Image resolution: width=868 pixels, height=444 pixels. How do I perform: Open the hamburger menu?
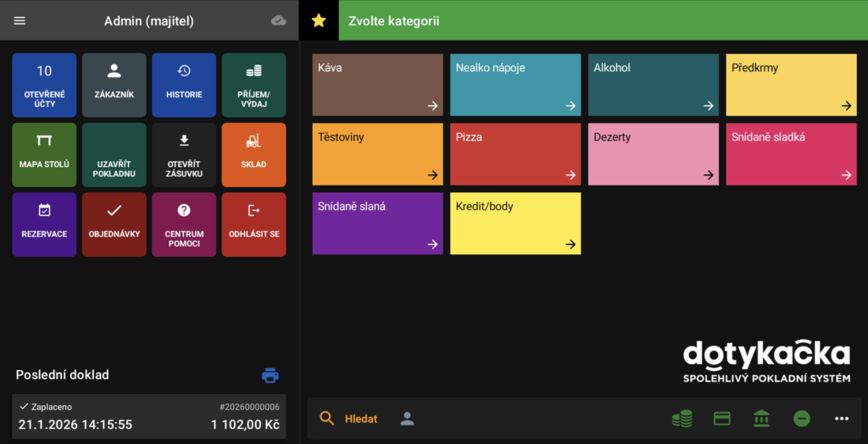click(x=19, y=20)
